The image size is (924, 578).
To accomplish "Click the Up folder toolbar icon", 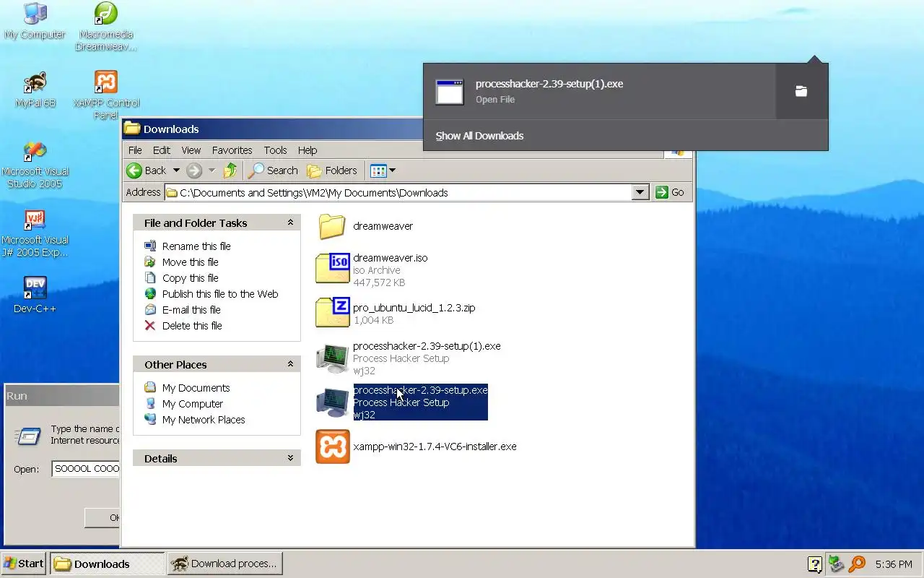I will [230, 171].
